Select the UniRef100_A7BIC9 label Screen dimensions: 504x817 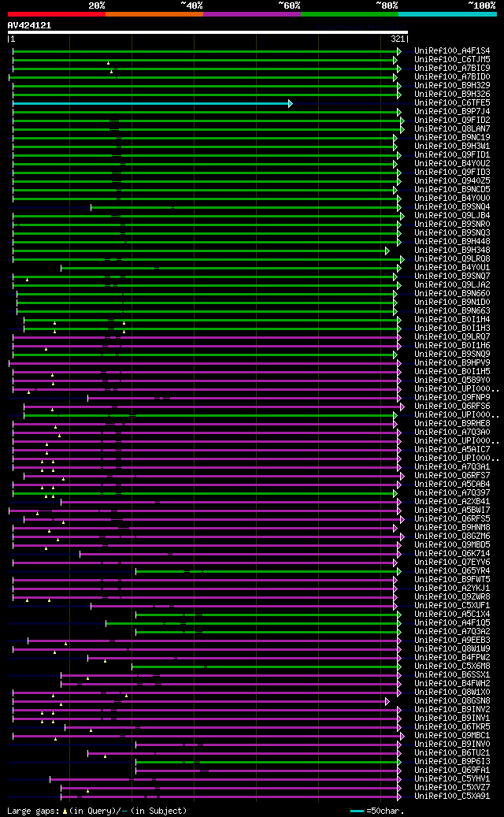tap(452, 69)
